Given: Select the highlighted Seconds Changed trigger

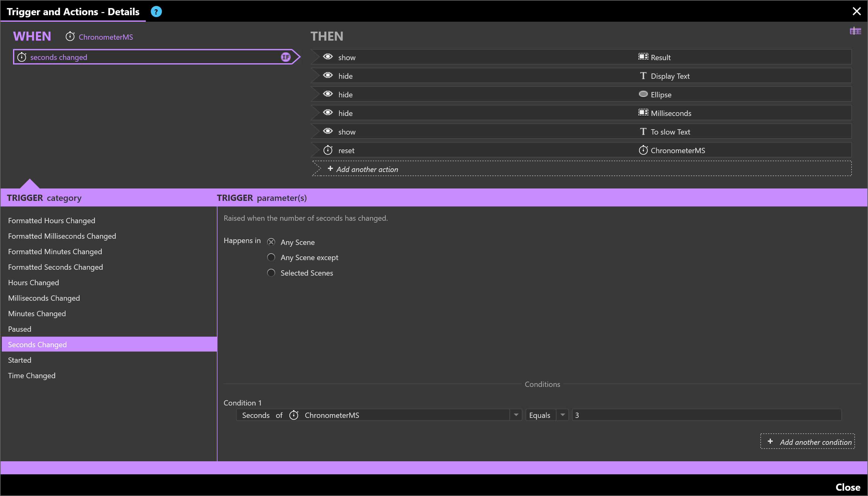Looking at the screenshot, I should pos(110,344).
